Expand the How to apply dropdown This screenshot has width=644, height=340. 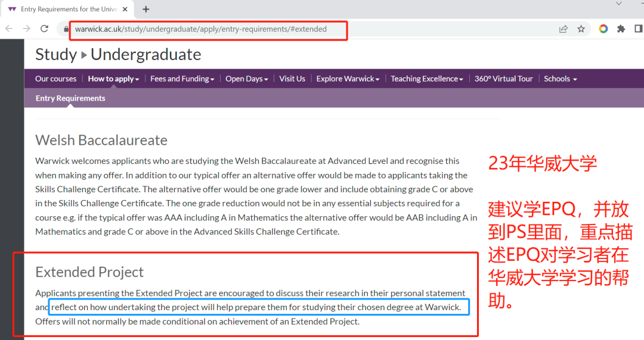tap(113, 79)
